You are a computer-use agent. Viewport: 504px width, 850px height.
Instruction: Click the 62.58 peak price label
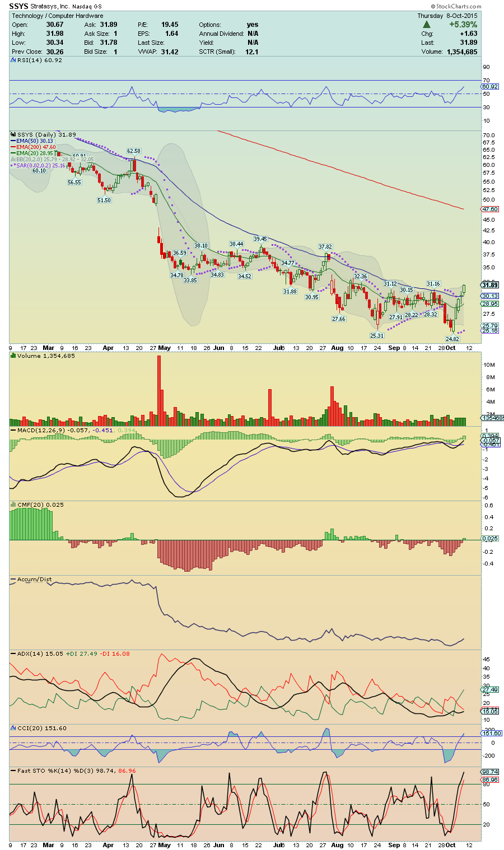pos(134,151)
